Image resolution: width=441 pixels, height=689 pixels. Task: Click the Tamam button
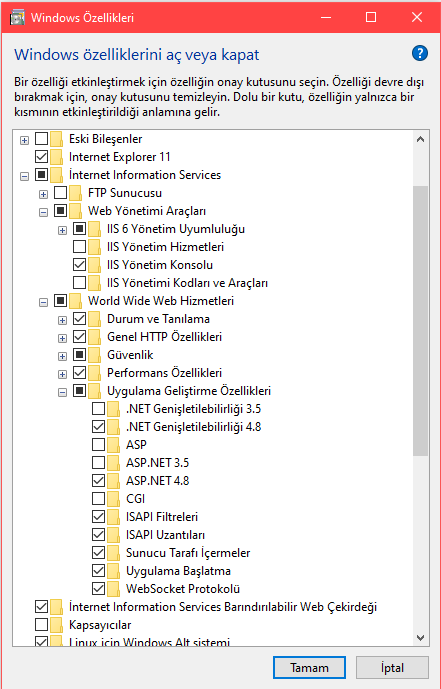click(x=309, y=668)
